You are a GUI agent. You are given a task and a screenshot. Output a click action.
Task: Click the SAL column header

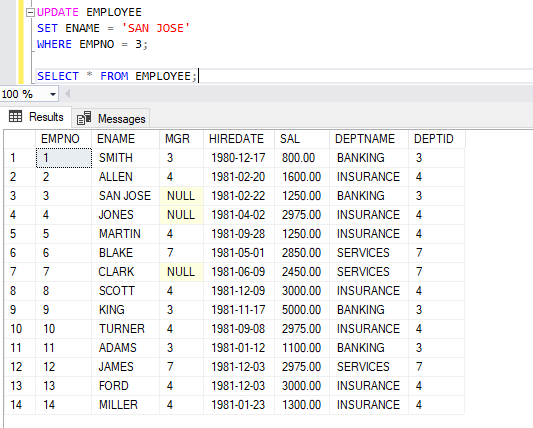[302, 139]
